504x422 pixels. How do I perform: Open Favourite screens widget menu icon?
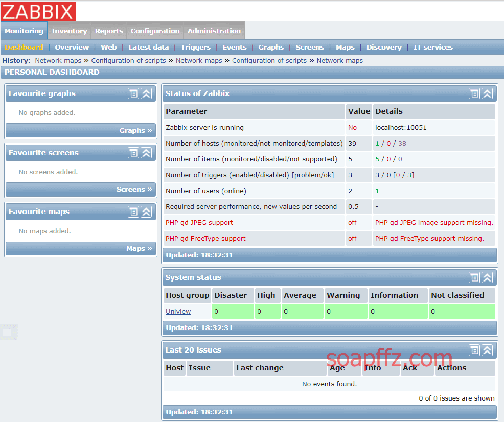click(x=133, y=153)
